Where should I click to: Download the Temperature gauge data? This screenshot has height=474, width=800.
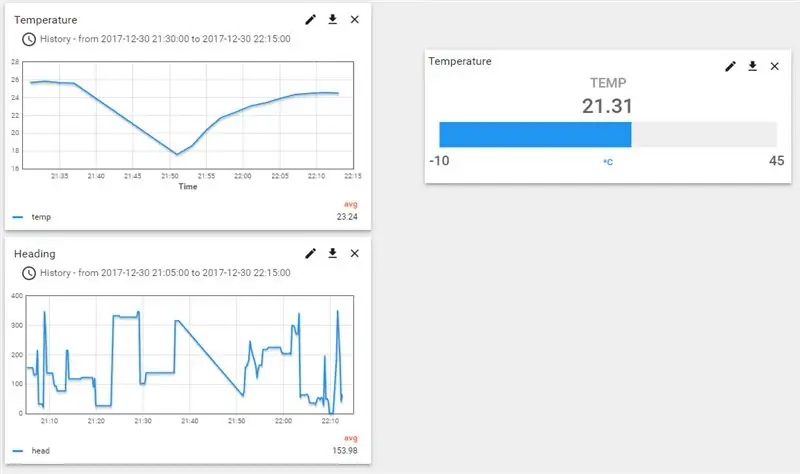(753, 66)
